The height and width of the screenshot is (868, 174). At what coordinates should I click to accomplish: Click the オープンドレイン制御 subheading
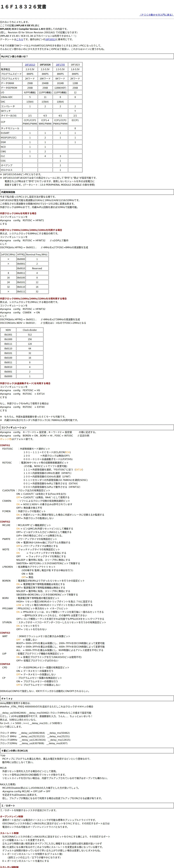(11, 816)
